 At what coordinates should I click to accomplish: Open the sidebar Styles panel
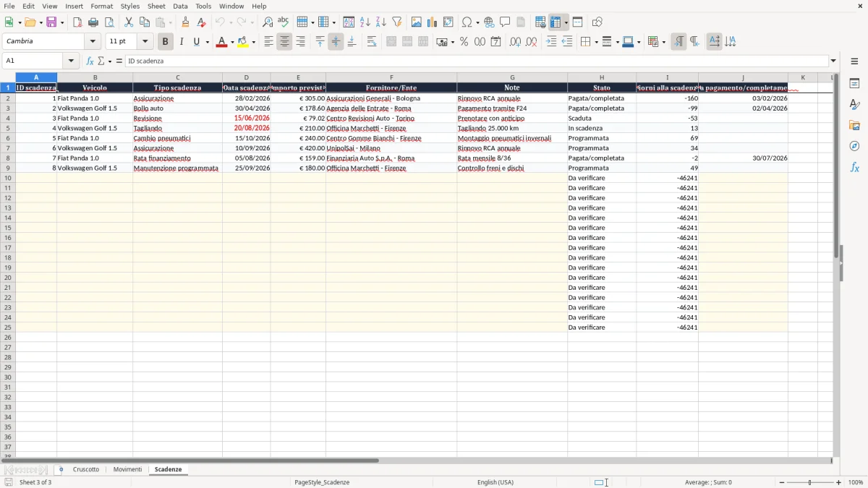(854, 104)
